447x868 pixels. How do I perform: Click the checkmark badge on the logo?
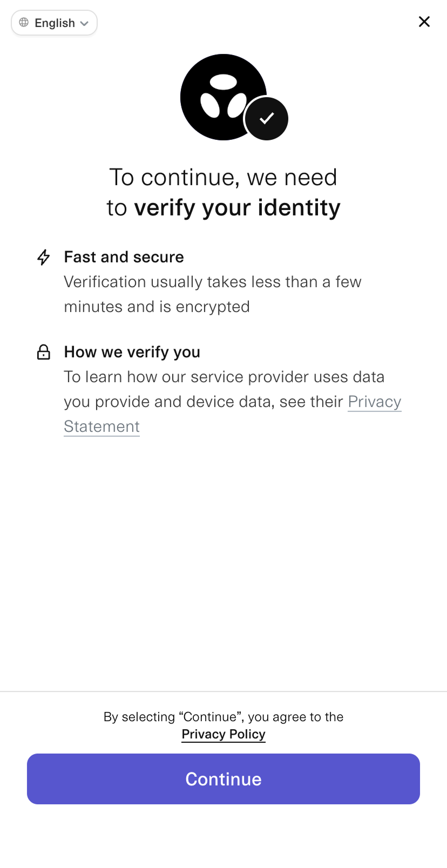point(267,119)
